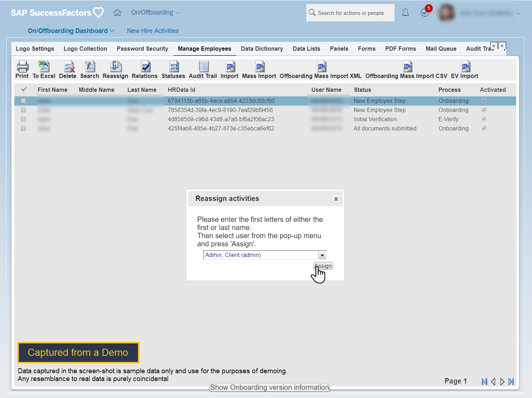Sort by the Process column header

[449, 90]
